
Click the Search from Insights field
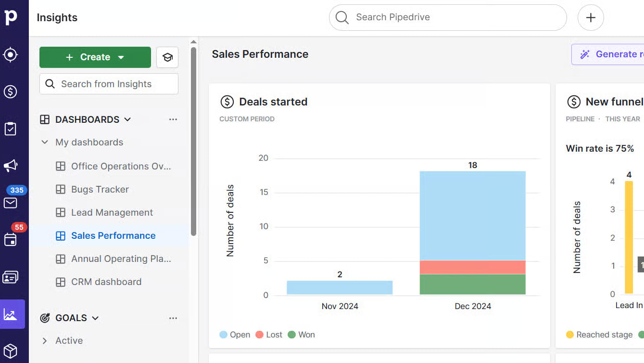click(x=109, y=84)
